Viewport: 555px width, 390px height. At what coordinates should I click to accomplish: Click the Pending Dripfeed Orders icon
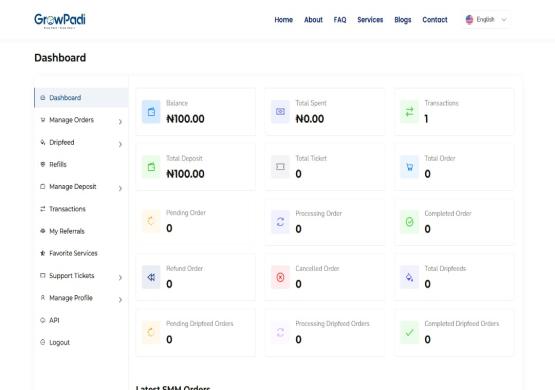151,332
